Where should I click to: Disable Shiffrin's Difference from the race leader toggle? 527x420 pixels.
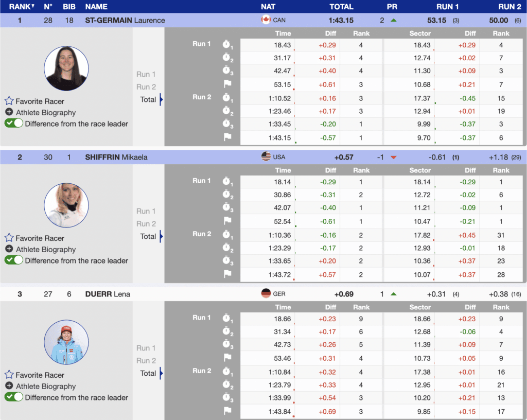(x=14, y=260)
